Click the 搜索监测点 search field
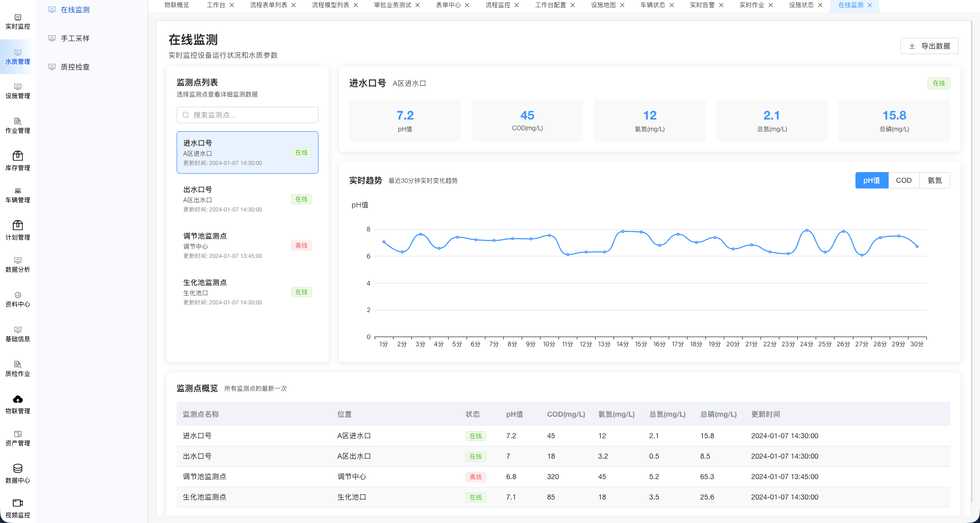 click(x=248, y=115)
